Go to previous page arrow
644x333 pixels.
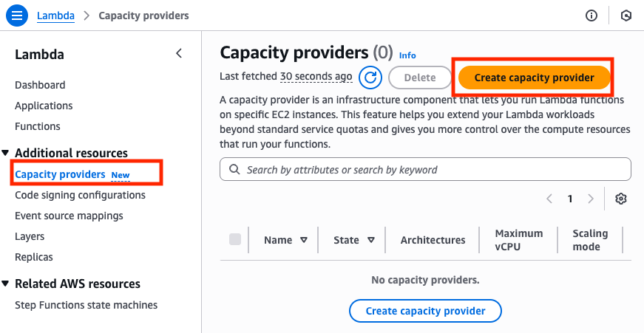[549, 199]
